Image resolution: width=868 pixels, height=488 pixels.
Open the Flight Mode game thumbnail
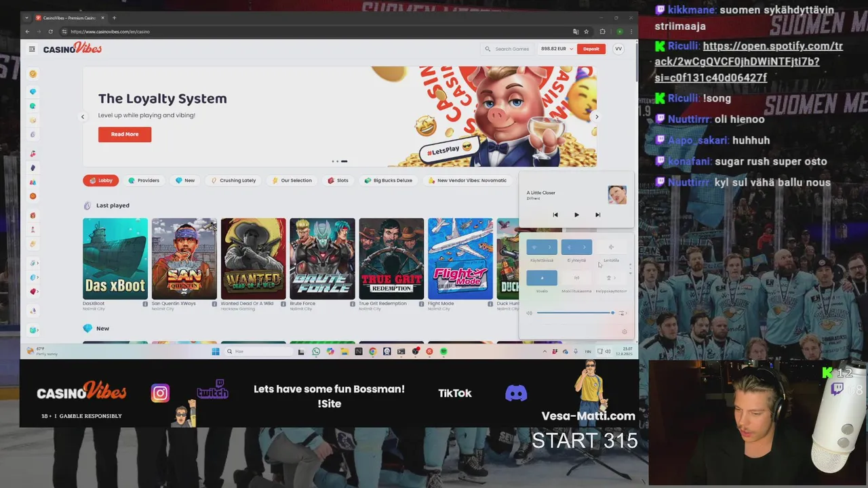pos(460,258)
